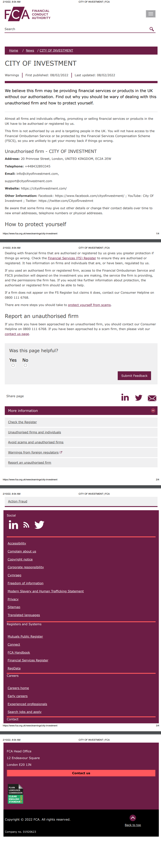161x868 pixels.
Task: Click the Search input field
Action: (x=74, y=29)
